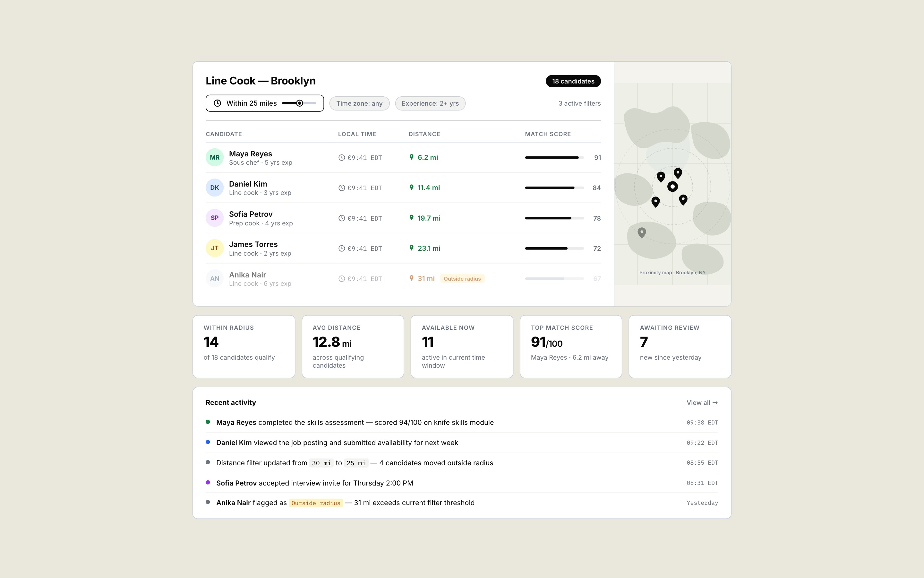This screenshot has width=924, height=578.
Task: Click the 30 mi code chip in activity
Action: tap(321, 463)
